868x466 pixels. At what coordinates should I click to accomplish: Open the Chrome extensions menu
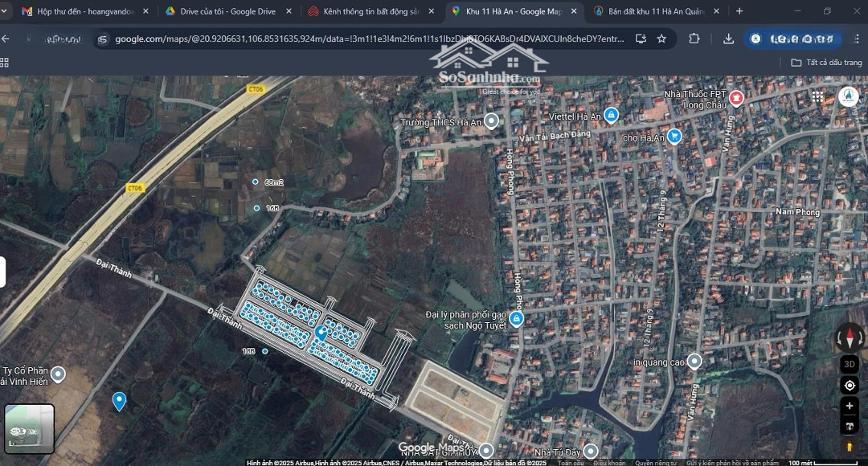694,39
